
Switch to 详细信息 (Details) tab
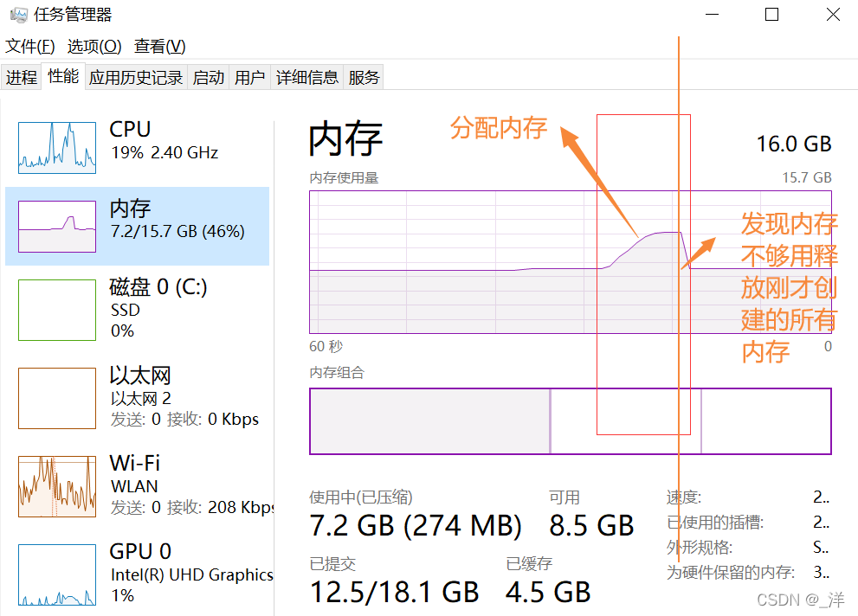(x=307, y=76)
